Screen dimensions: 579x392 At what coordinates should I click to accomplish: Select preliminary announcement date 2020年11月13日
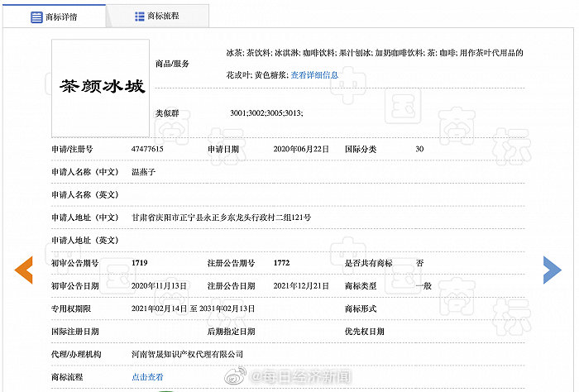159,285
